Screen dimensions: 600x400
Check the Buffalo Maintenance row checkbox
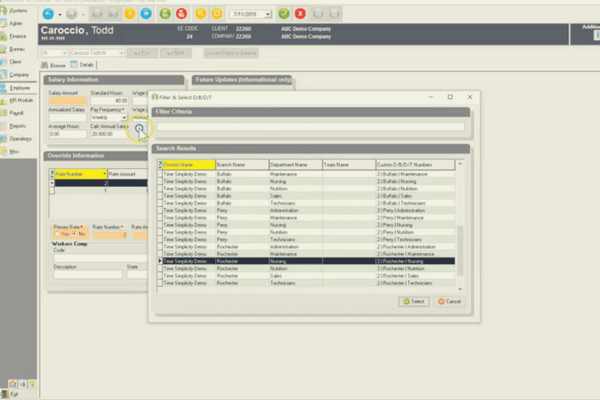click(x=160, y=174)
